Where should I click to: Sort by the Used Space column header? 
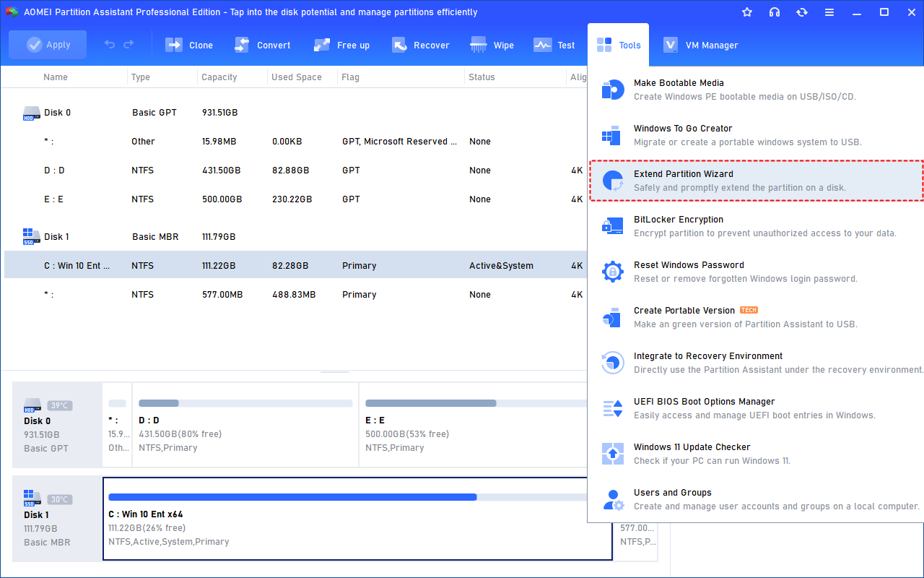pos(296,77)
